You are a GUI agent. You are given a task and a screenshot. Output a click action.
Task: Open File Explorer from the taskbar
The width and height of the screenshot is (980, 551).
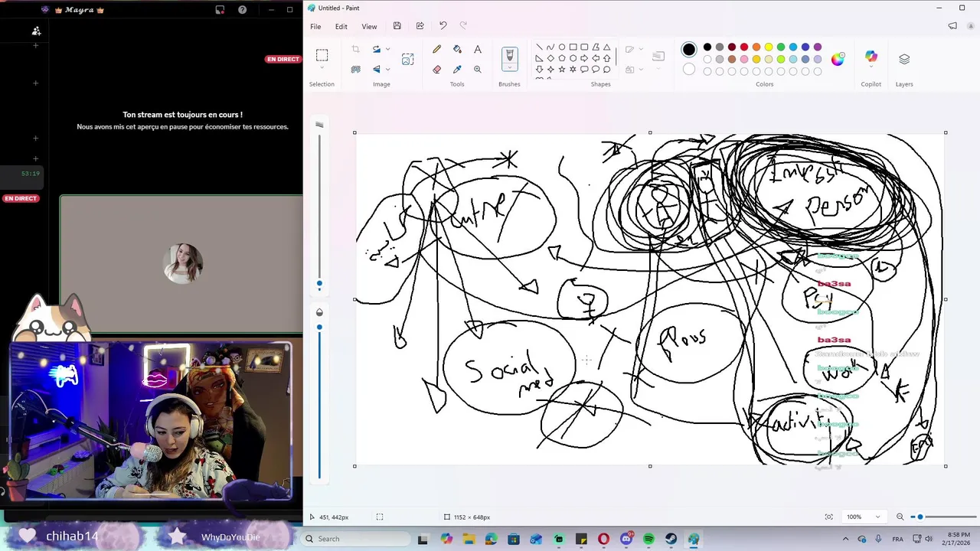(x=468, y=539)
